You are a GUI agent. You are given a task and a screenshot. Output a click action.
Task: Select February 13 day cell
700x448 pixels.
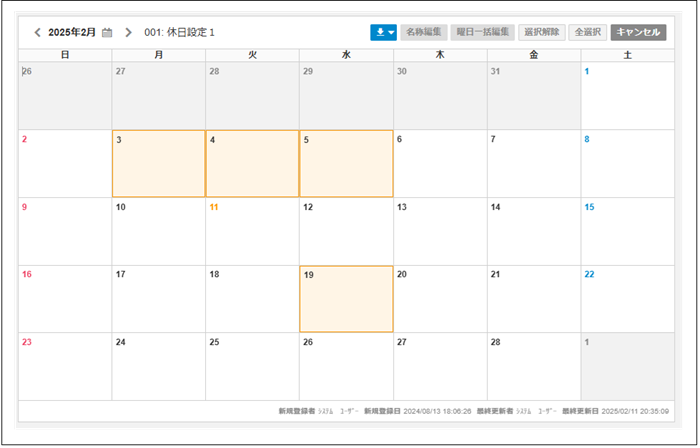coord(440,232)
